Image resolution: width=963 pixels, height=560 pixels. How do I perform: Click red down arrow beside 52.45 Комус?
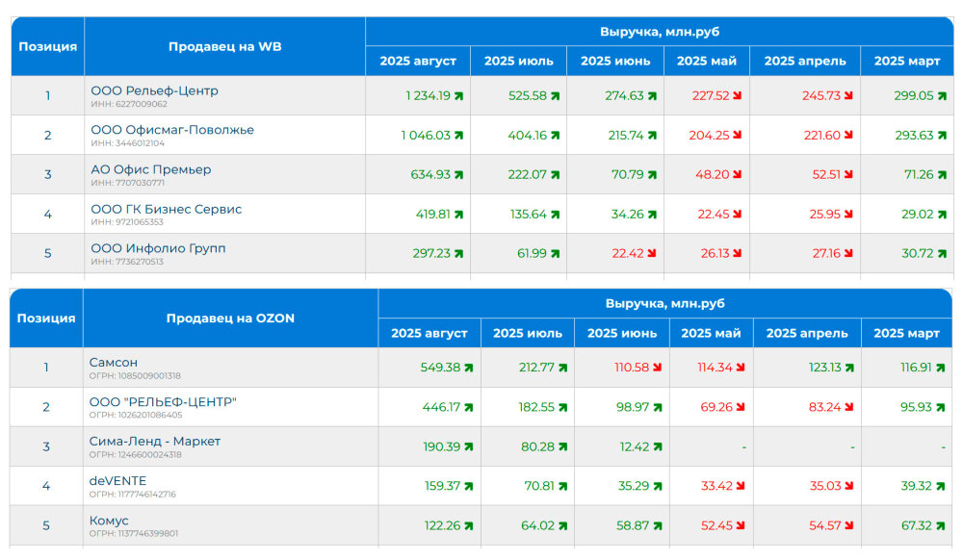pyautogui.click(x=740, y=525)
